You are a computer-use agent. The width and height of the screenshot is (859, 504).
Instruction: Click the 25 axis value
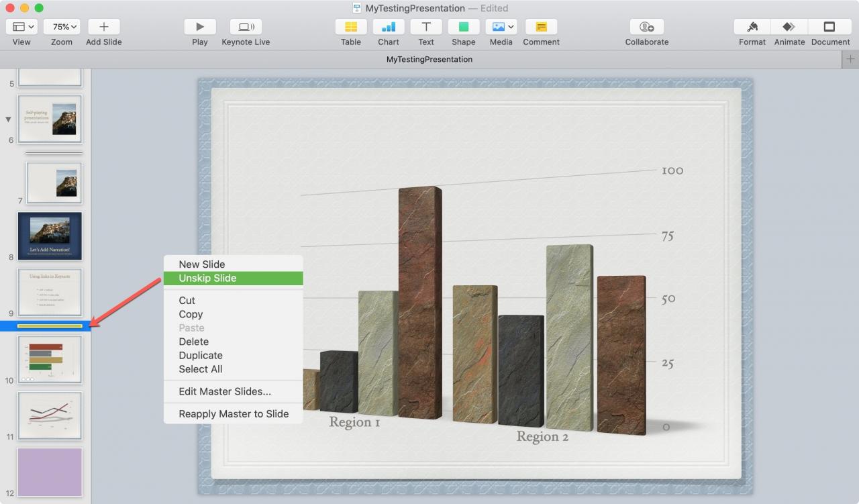[x=668, y=363]
